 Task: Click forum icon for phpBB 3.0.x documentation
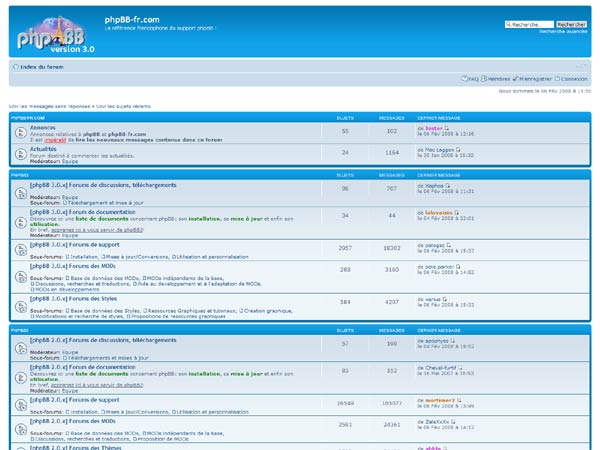21,223
